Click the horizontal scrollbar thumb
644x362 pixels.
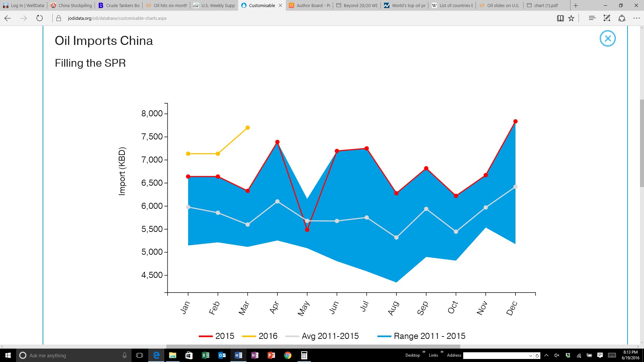(313, 346)
